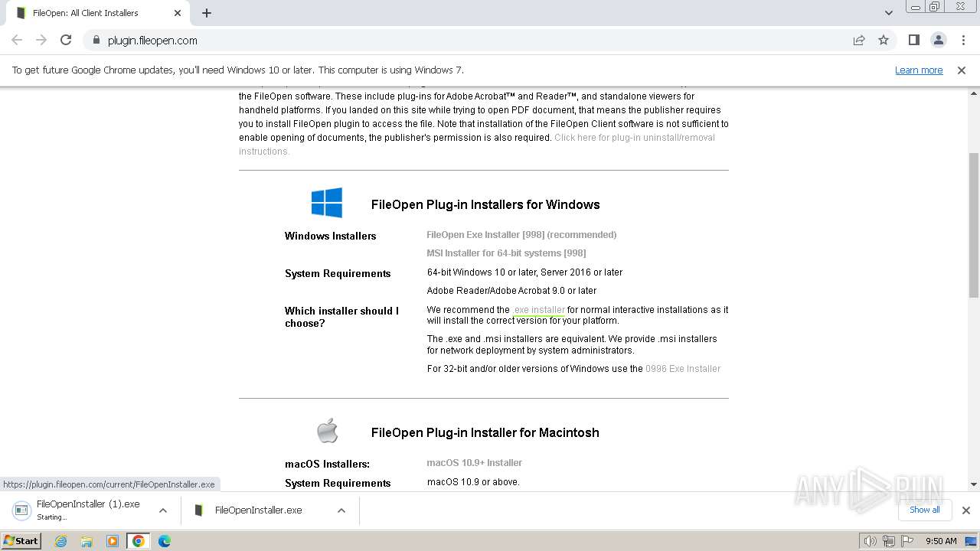
Task: Click heading FileOpen Plug-in Installer for Macintosh
Action: 485,432
